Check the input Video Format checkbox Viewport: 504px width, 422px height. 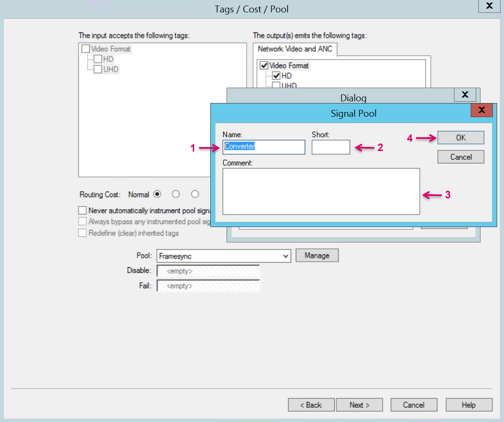pos(85,49)
